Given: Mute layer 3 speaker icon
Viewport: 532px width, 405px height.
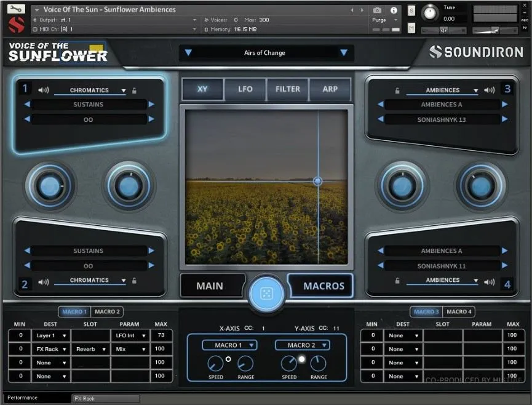Looking at the screenshot, I should click(489, 90).
